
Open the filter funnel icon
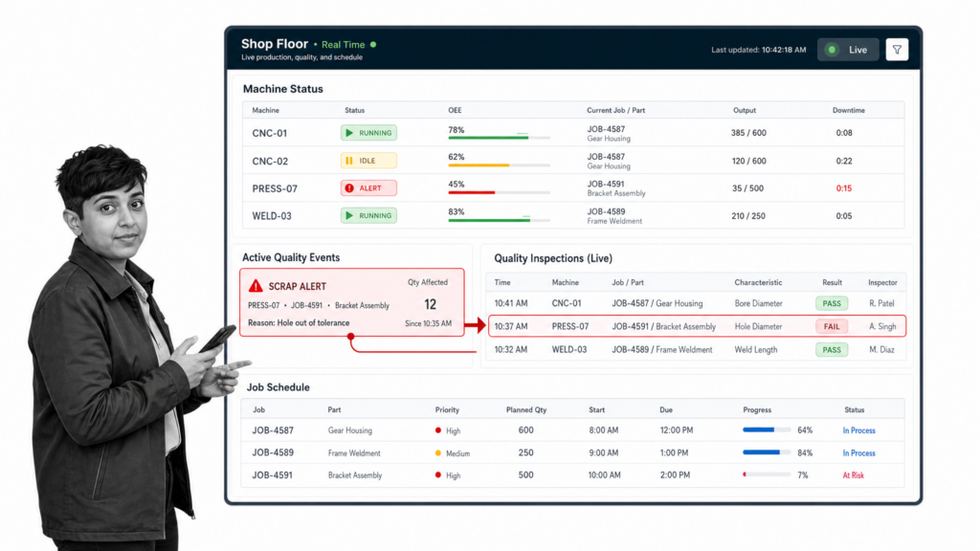(x=897, y=50)
